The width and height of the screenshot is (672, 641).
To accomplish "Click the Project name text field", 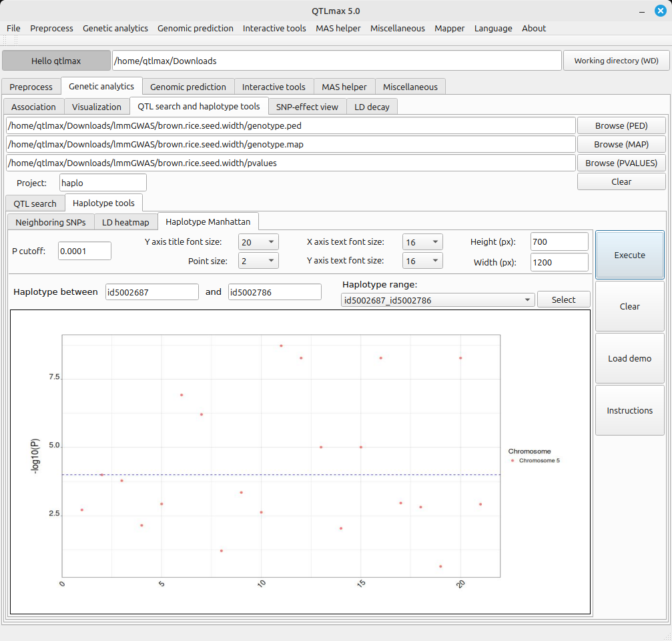I will pyautogui.click(x=102, y=183).
